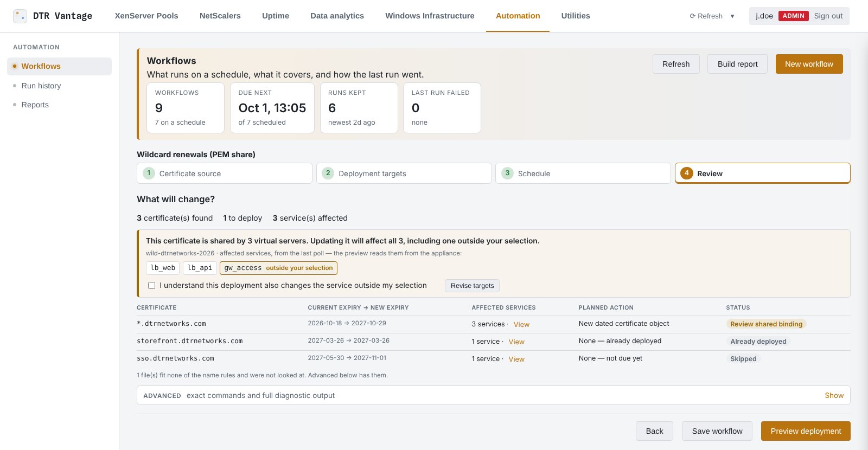Image resolution: width=868 pixels, height=450 pixels.
Task: Select Workflows in the sidebar
Action: [60, 66]
